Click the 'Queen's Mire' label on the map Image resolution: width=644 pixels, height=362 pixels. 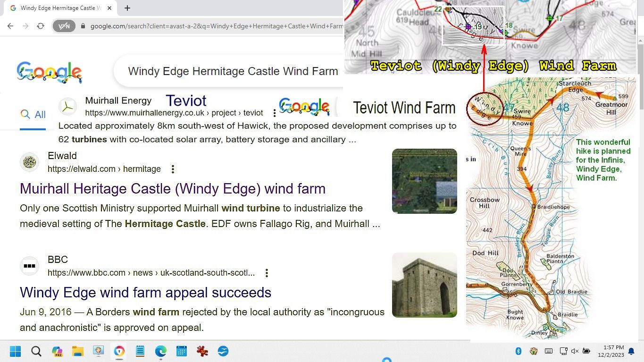(x=521, y=151)
